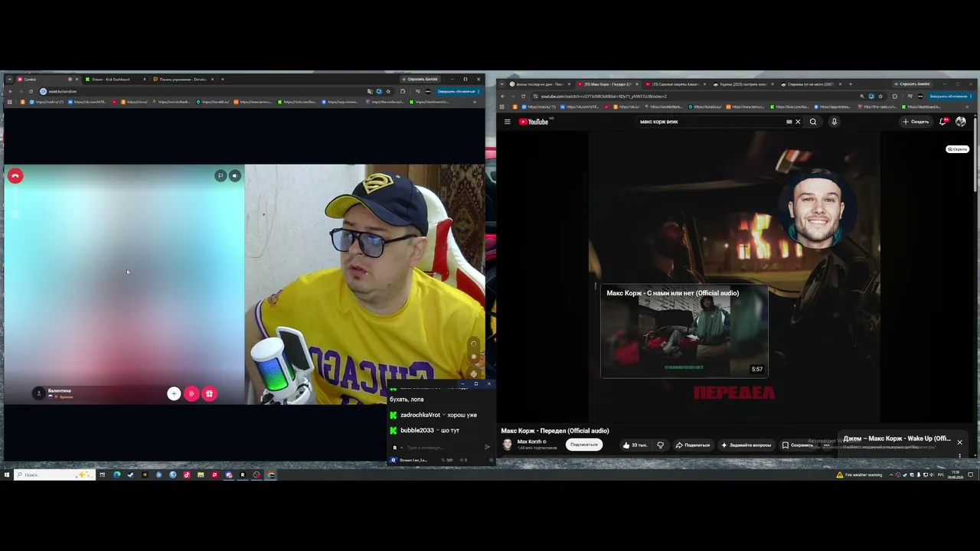
Task: Mute the video chat speaker icon
Action: click(235, 175)
